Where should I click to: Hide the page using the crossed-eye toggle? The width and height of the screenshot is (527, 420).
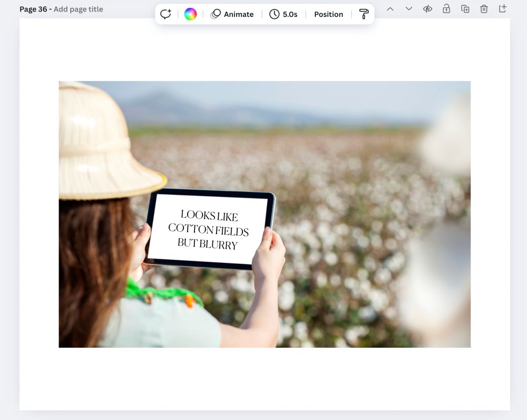click(x=427, y=9)
